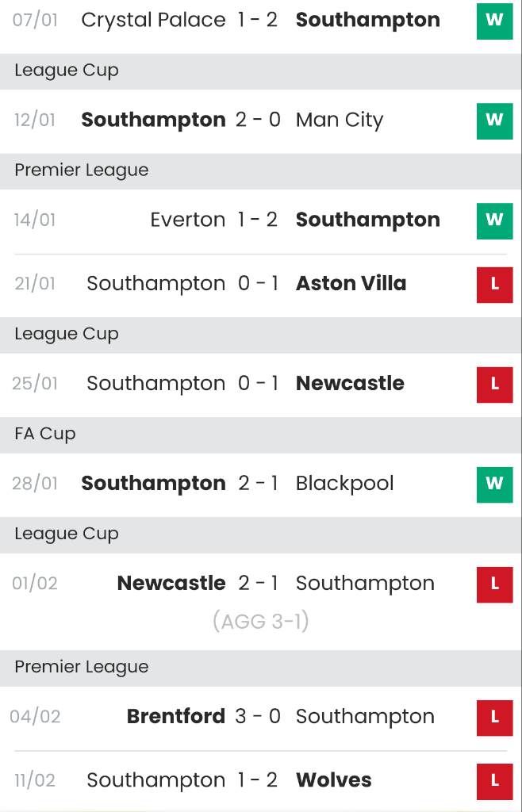Click the W badge on Everton fixture row
The height and width of the screenshot is (812, 522).
494,220
